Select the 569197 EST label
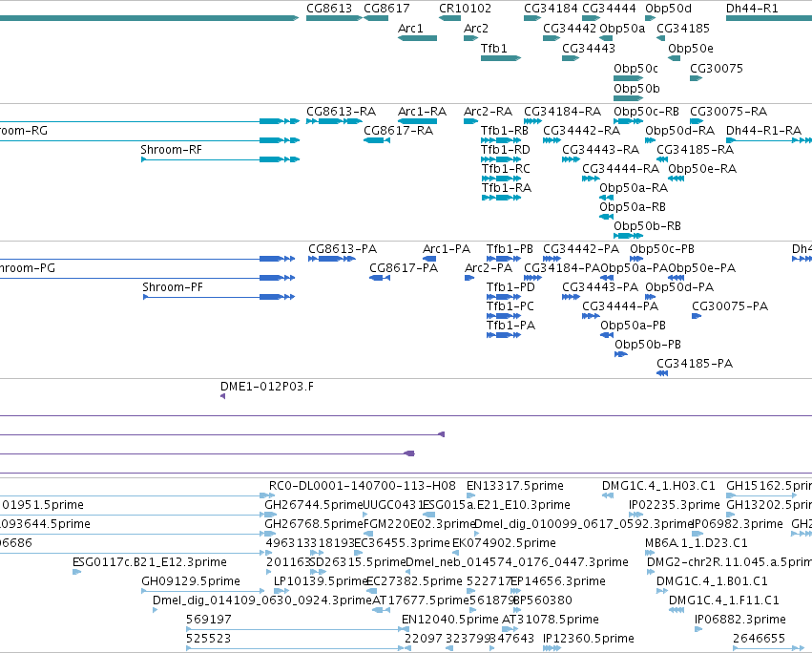Screen dimensions: 812x653 pyautogui.click(x=209, y=621)
